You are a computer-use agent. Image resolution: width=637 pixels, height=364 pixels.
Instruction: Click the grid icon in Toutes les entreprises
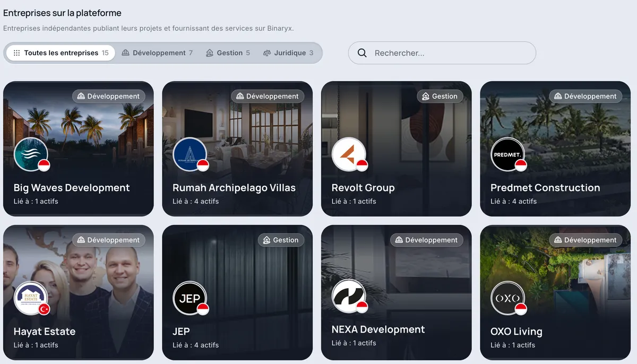pyautogui.click(x=16, y=53)
